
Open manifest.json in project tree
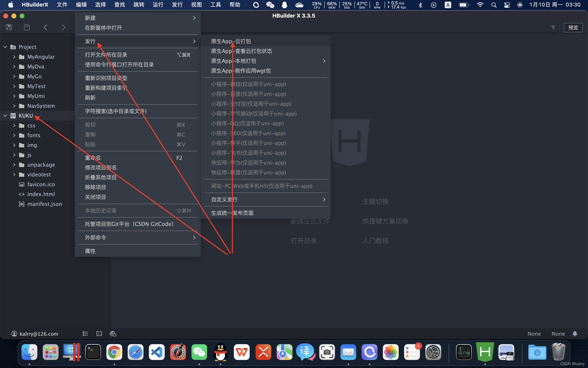click(45, 204)
